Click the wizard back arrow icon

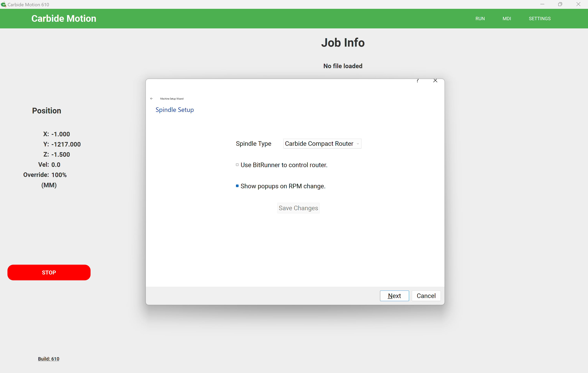click(x=151, y=99)
